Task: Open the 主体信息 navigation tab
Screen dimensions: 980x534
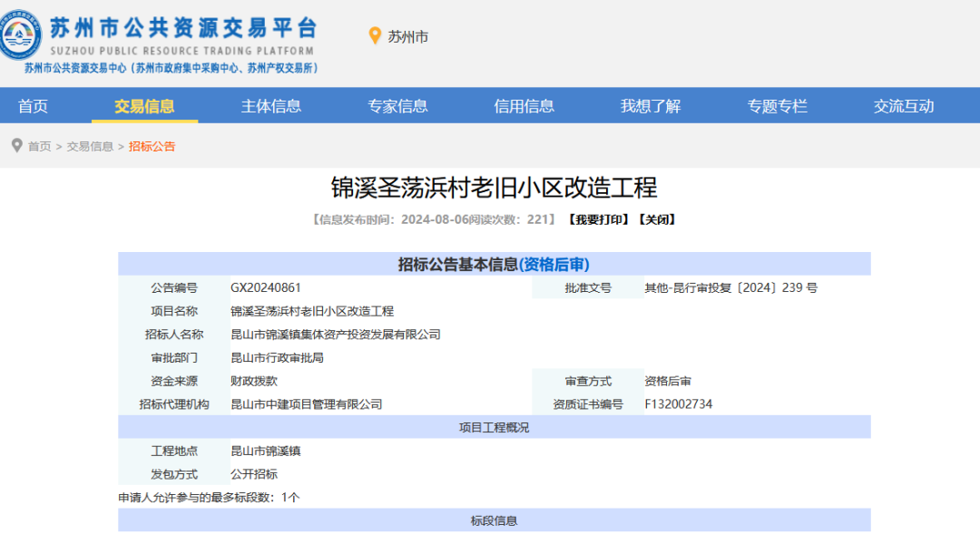Action: tap(270, 106)
